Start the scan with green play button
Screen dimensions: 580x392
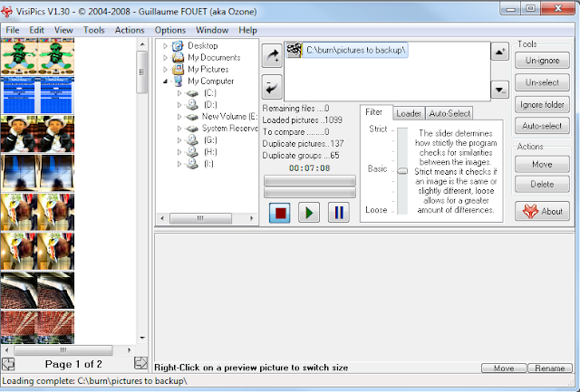[x=309, y=213]
